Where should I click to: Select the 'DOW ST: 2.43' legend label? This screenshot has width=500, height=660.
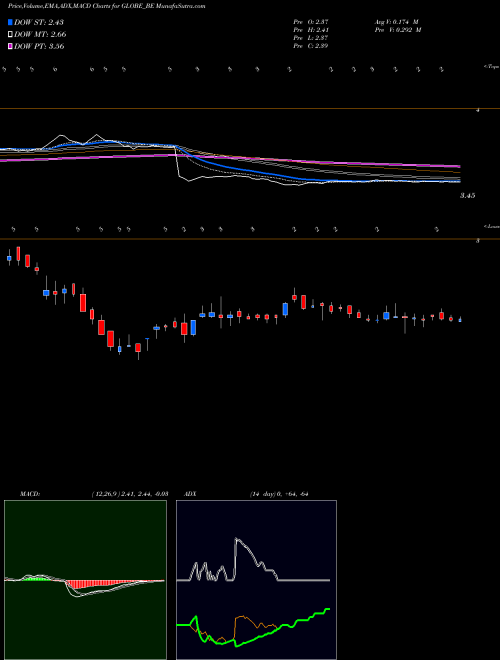[x=39, y=22]
